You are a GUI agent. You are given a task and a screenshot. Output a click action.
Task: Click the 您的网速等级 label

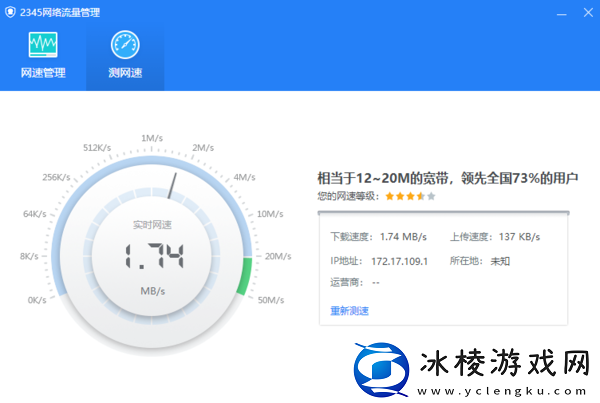pyautogui.click(x=348, y=196)
